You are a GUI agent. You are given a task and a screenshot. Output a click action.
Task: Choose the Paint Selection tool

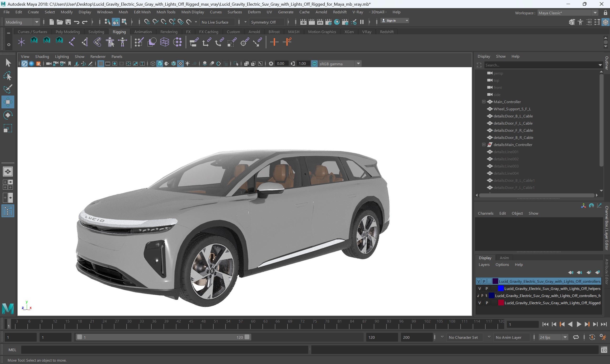pos(8,89)
